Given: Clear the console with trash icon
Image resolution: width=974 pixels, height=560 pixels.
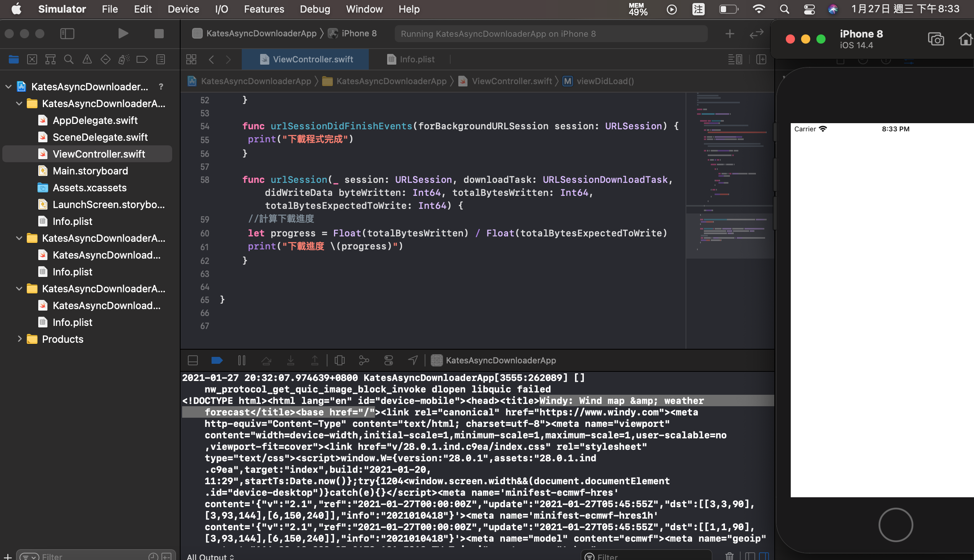Looking at the screenshot, I should pyautogui.click(x=729, y=556).
